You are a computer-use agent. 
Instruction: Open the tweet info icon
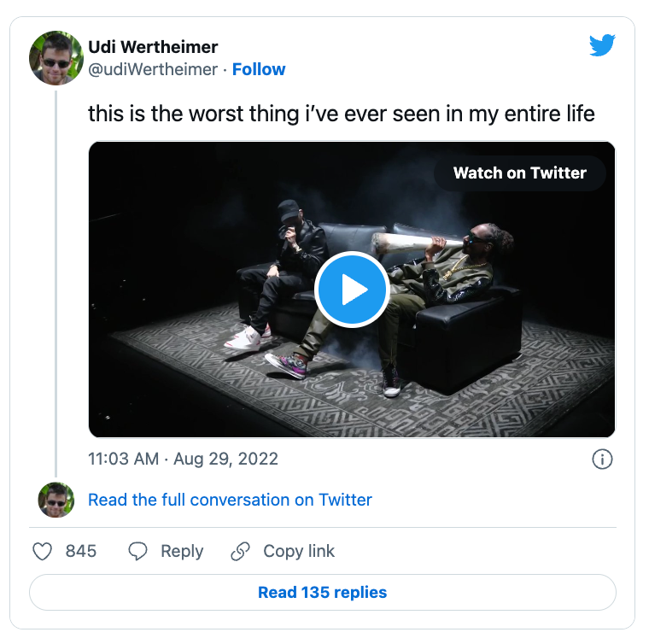(x=602, y=460)
